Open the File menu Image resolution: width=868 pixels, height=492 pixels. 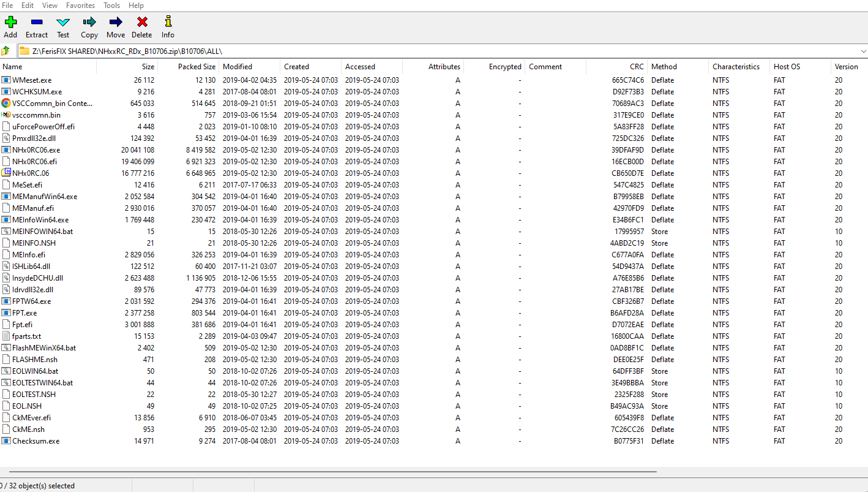(7, 6)
